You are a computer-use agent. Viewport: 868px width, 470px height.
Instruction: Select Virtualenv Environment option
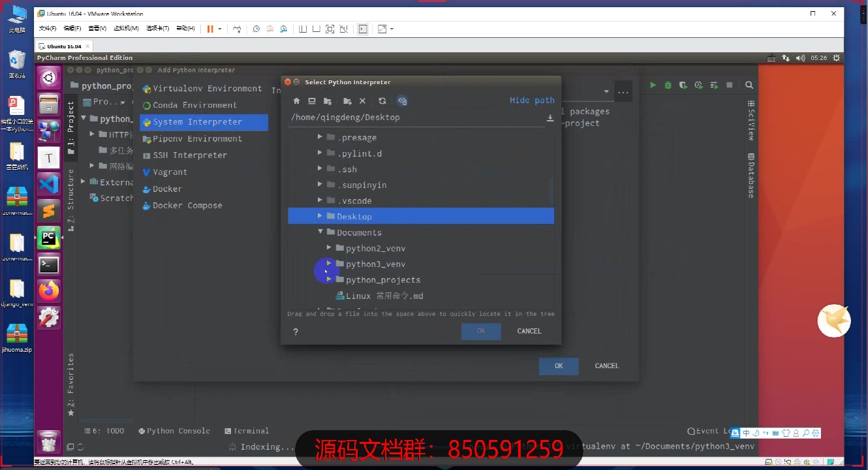pos(203,89)
